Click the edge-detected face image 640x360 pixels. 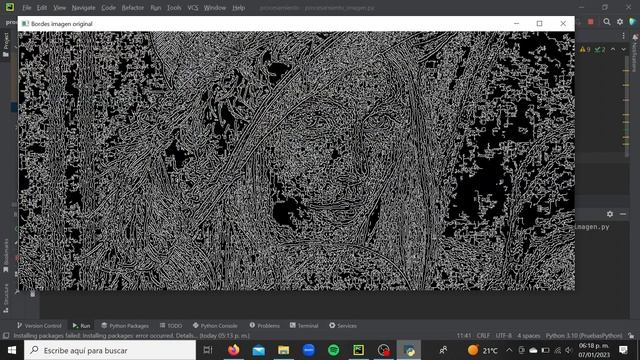(x=296, y=161)
